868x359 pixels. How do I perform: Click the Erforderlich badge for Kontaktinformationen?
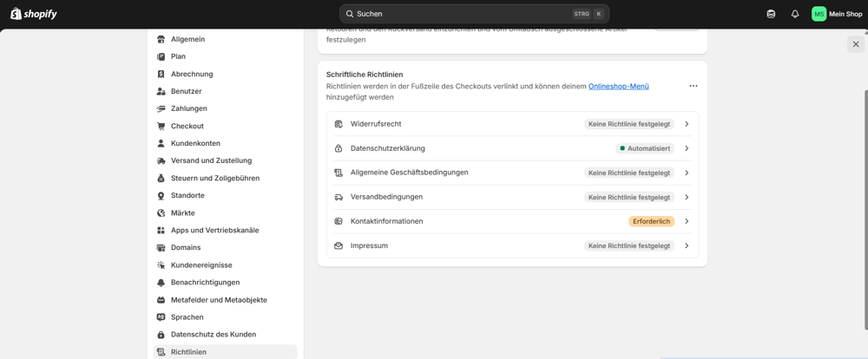pyautogui.click(x=651, y=221)
